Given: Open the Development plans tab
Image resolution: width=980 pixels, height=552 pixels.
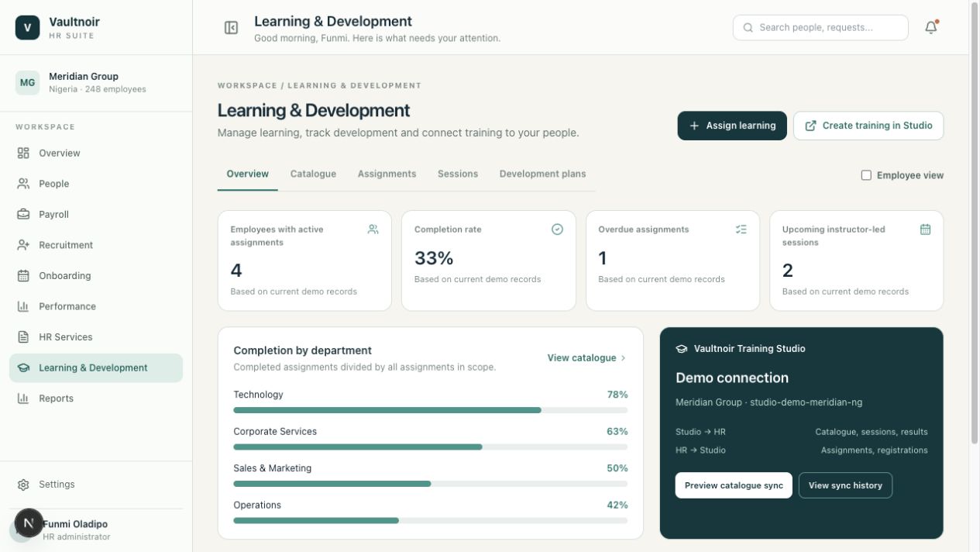Looking at the screenshot, I should pyautogui.click(x=542, y=174).
